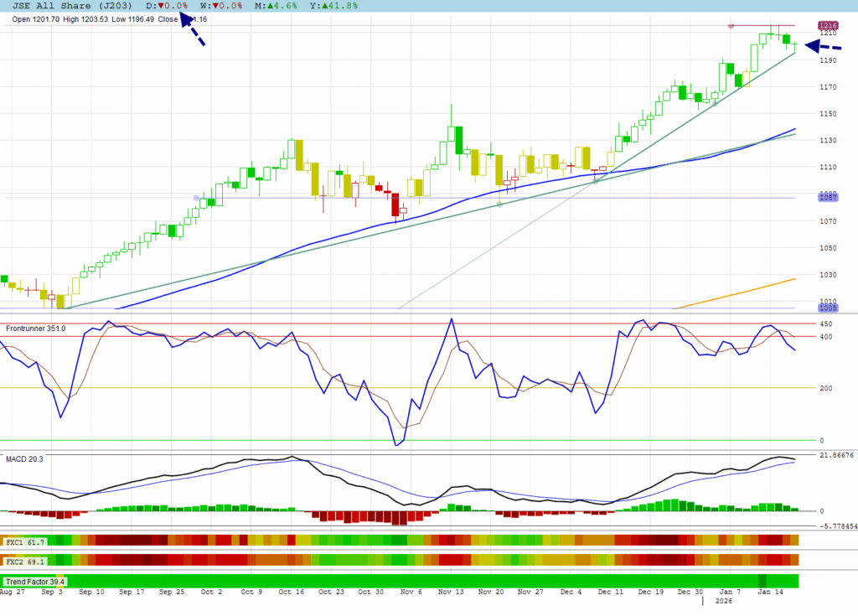Select the MACD 20.3 indicator label
This screenshot has width=858, height=616.
click(24, 458)
